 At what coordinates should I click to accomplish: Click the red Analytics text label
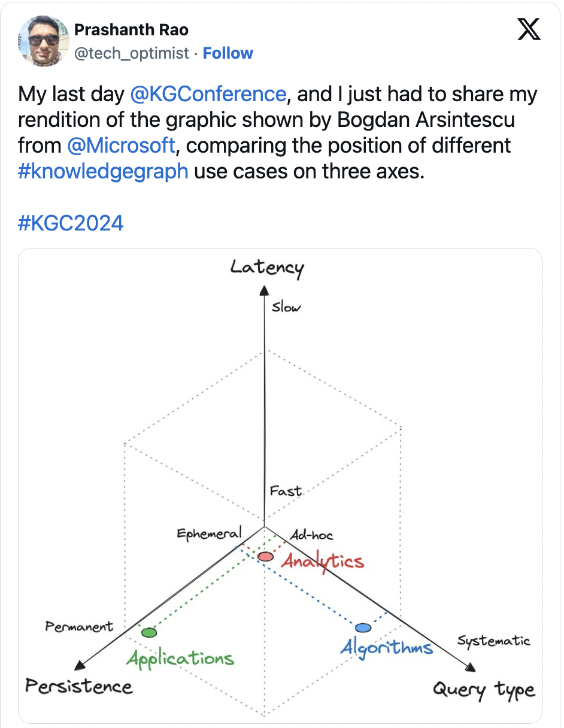pyautogui.click(x=323, y=562)
